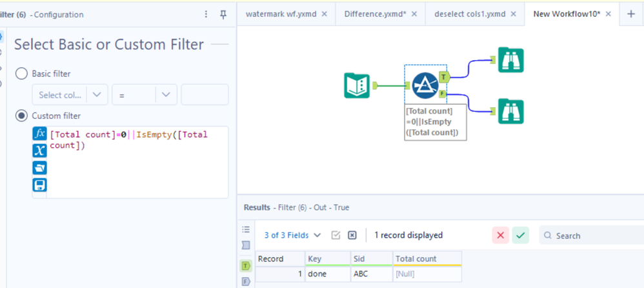Click the green checkmark apply button
This screenshot has width=644, height=288.
pos(521,235)
